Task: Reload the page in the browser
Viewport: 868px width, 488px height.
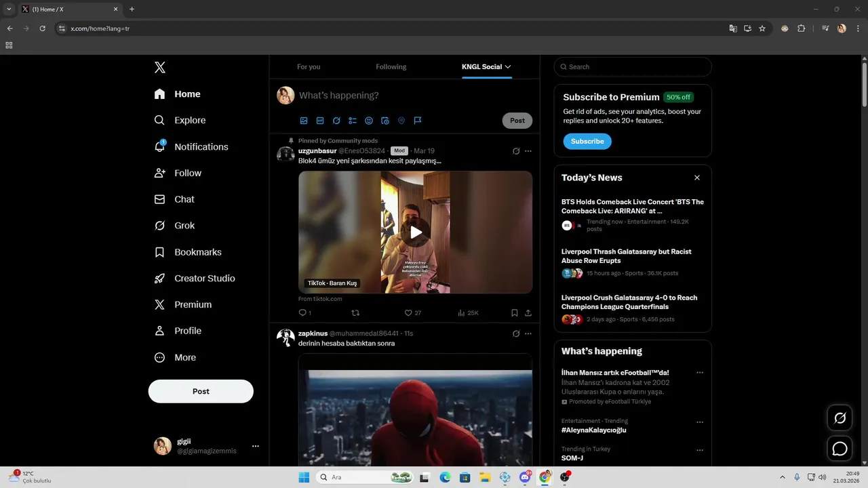Action: [x=42, y=28]
